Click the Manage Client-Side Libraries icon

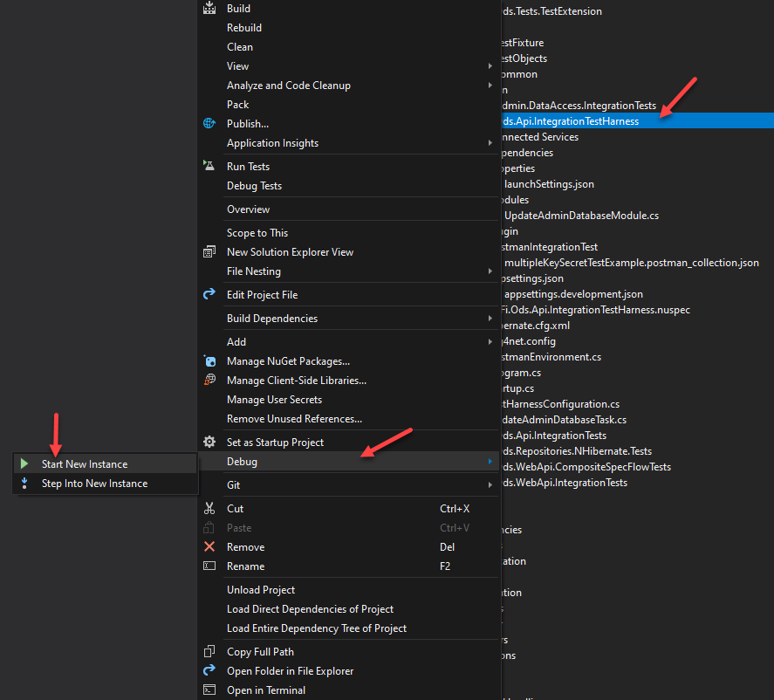click(x=209, y=381)
